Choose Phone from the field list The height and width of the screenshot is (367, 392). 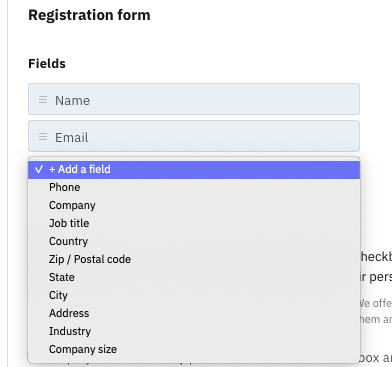(194, 187)
